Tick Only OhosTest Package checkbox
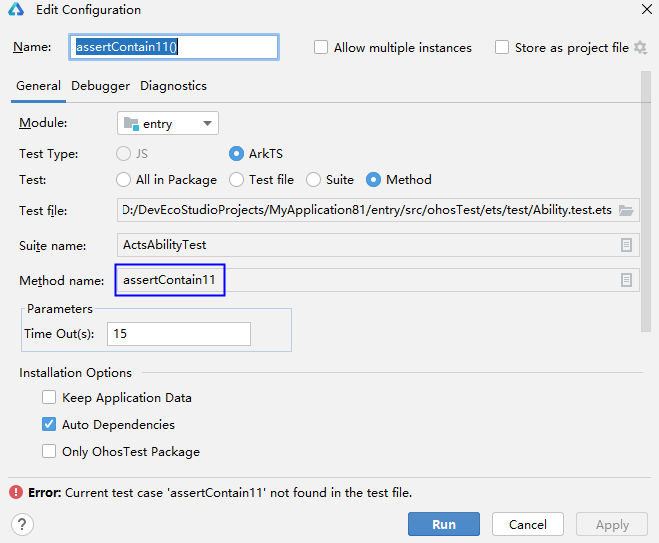 [x=49, y=451]
